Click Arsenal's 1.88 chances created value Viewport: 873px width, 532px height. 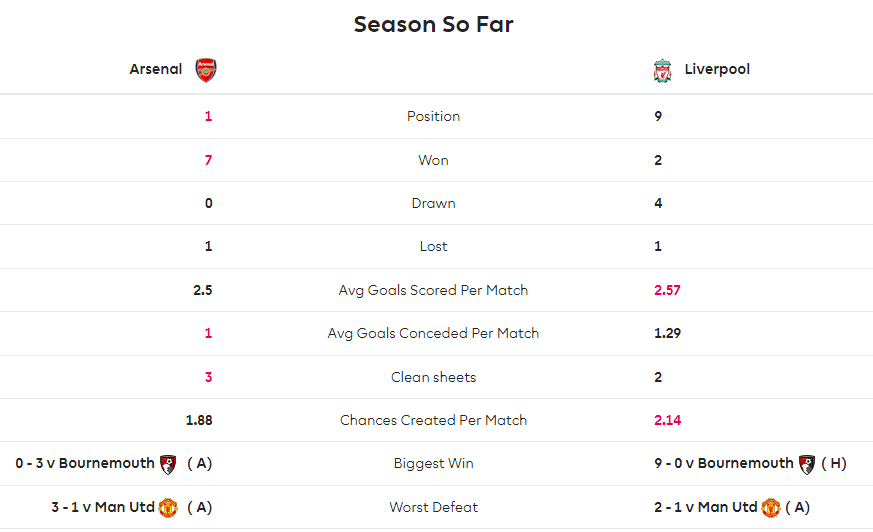199,420
